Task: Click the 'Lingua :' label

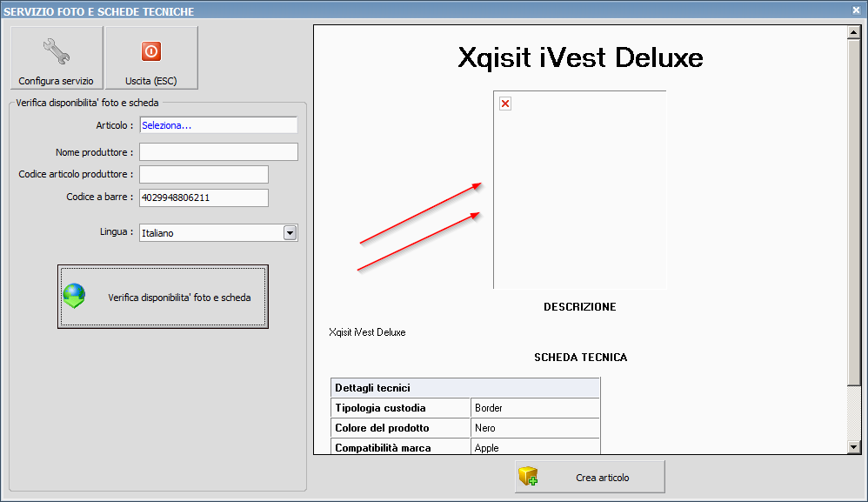Action: point(117,232)
